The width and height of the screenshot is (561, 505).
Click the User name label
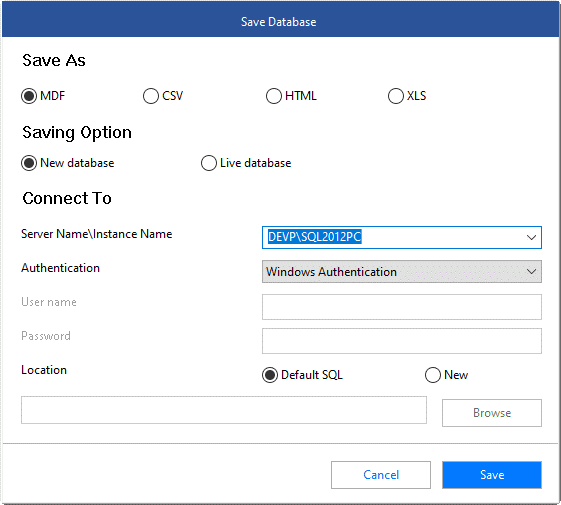point(49,302)
